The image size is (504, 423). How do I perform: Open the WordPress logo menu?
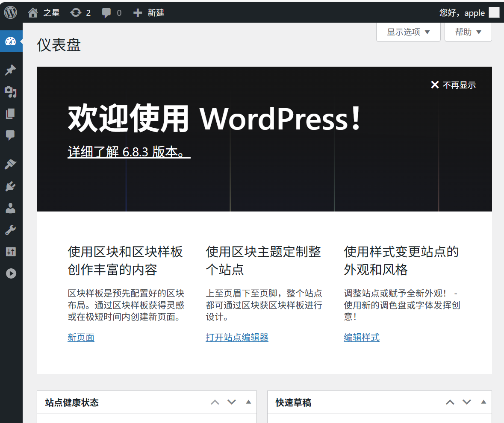point(11,13)
